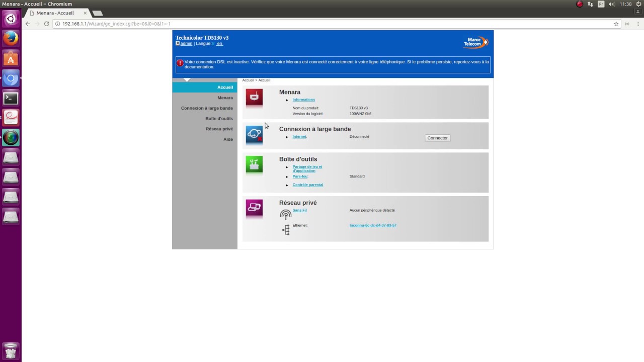Open the Contrôle parental link

(x=308, y=185)
